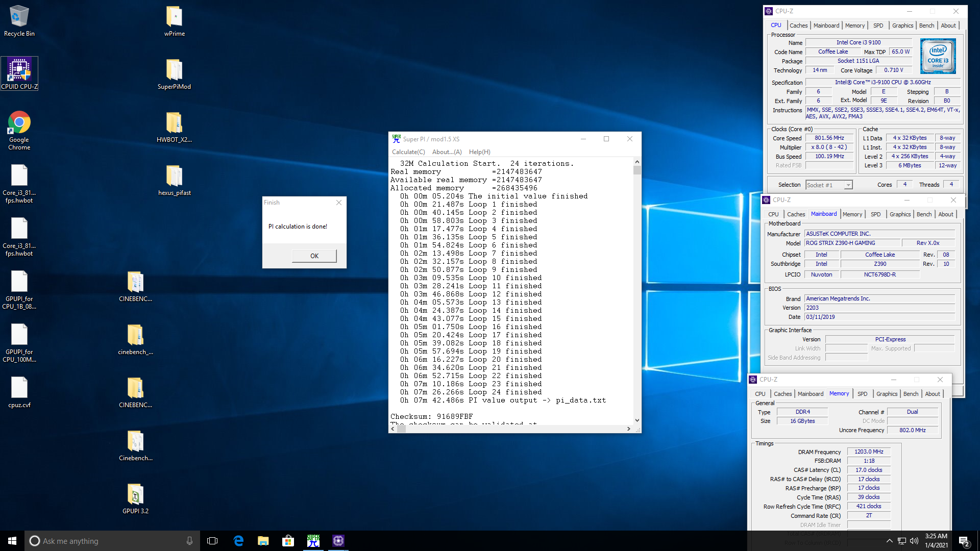Switch to Bench tab in top CPU-Z window
The image size is (980, 551).
tap(926, 26)
